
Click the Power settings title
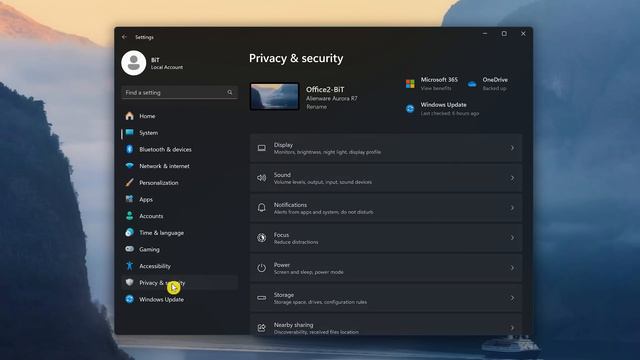[x=282, y=265]
